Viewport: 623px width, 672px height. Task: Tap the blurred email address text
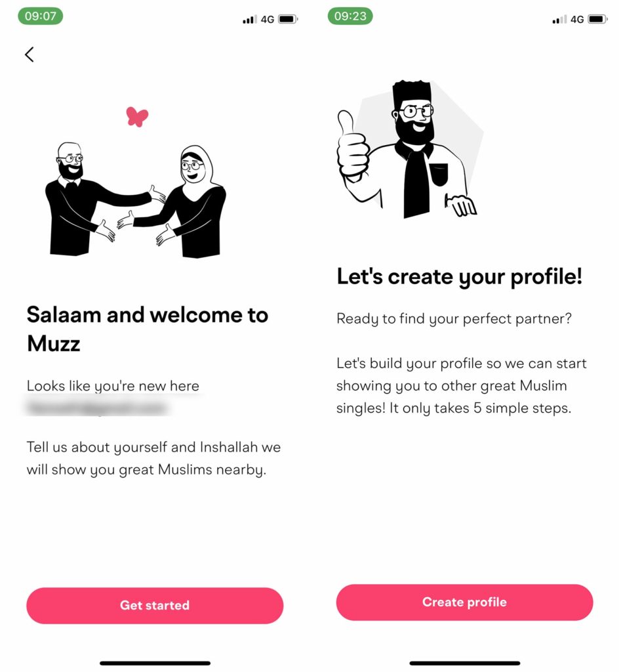tap(98, 408)
